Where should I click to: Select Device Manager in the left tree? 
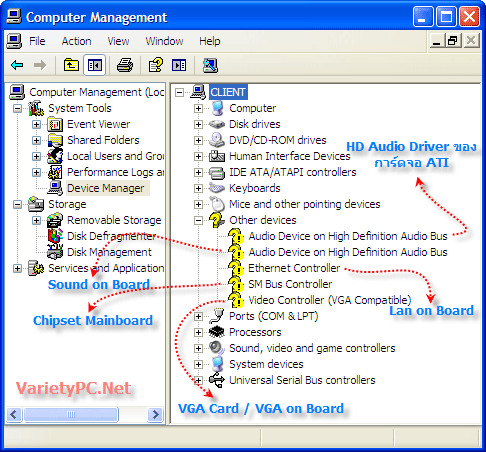(106, 188)
